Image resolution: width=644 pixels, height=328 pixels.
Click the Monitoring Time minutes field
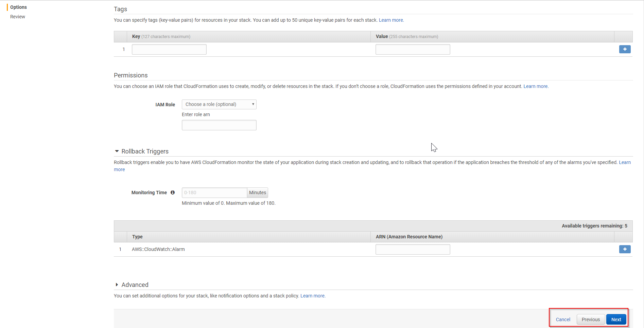pos(214,193)
